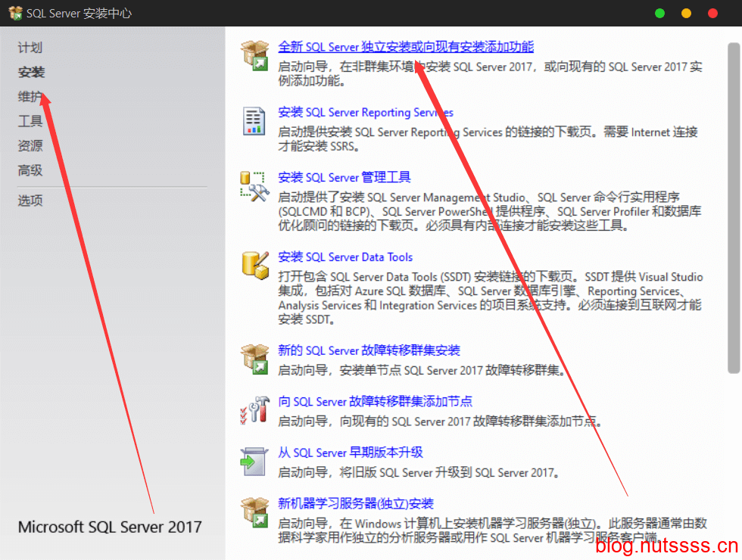Click the new standalone installation box icon

[x=254, y=55]
